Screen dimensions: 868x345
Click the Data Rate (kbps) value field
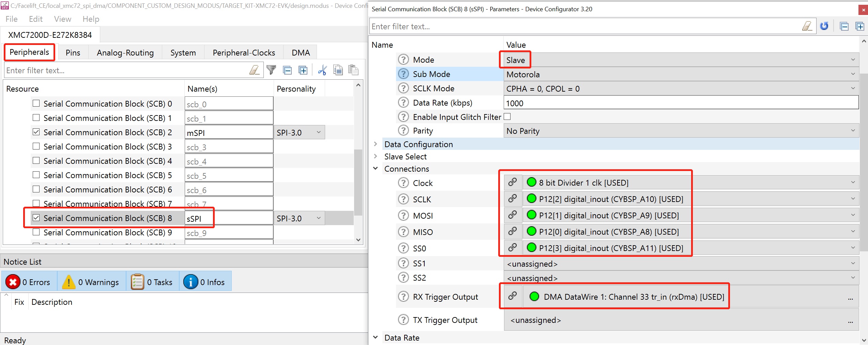click(681, 103)
